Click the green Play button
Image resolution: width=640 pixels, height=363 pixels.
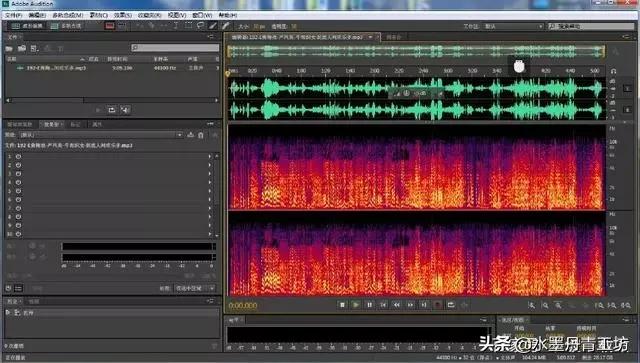pos(356,305)
